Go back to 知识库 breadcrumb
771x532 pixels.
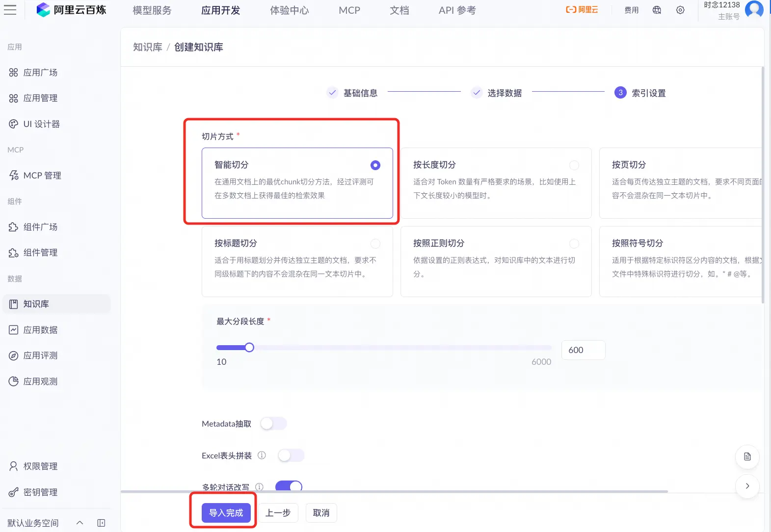click(x=148, y=47)
